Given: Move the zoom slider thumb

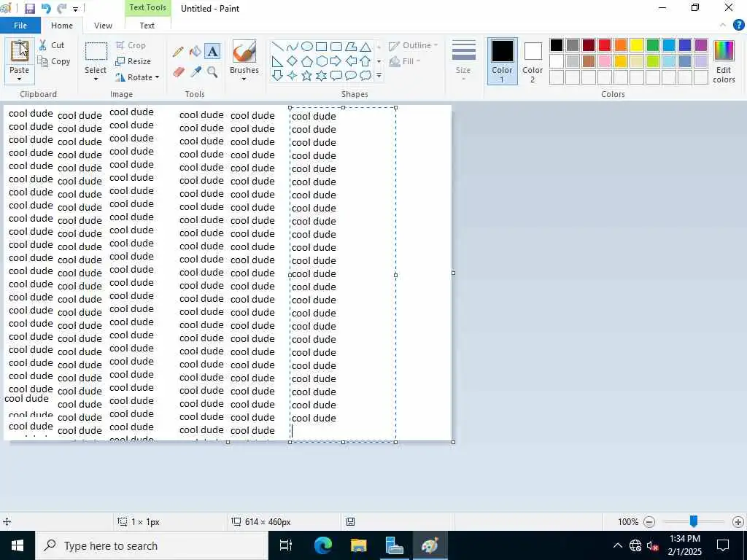Looking at the screenshot, I should [x=694, y=521].
